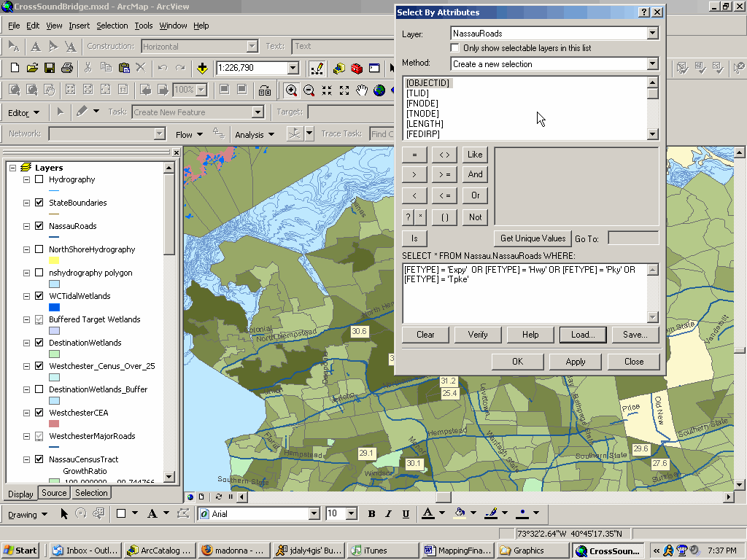
Task: Click the Get Unique Values button
Action: click(x=533, y=238)
